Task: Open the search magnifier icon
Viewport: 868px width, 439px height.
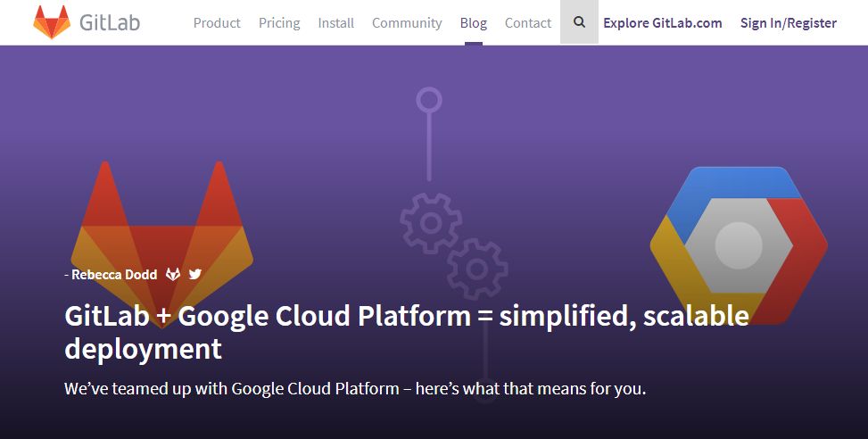Action: 579,22
